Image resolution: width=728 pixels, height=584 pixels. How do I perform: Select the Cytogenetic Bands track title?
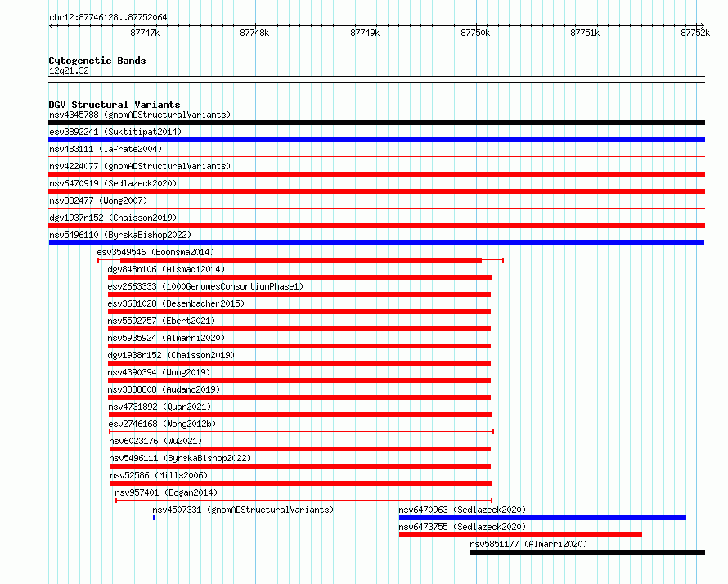97,61
